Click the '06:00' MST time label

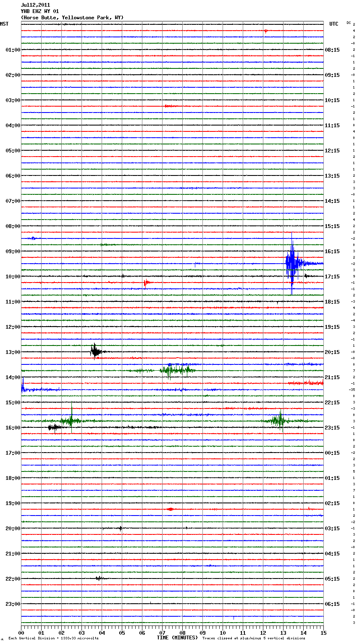tap(13, 176)
